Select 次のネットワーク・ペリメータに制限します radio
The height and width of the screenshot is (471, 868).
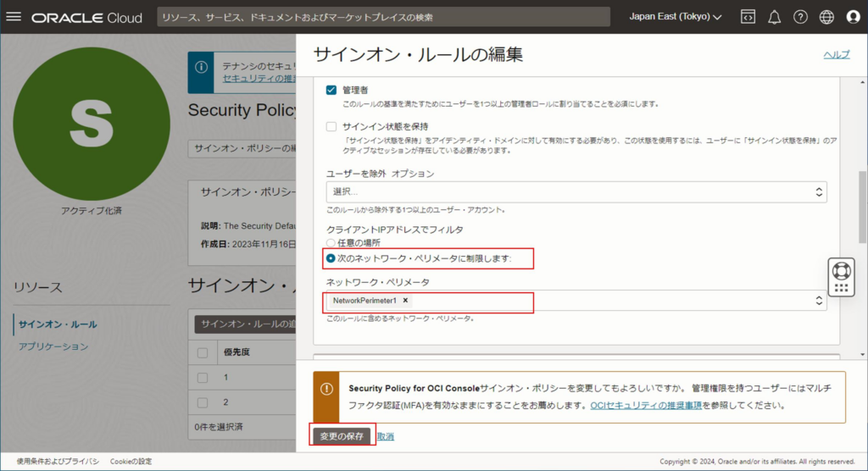click(x=331, y=258)
